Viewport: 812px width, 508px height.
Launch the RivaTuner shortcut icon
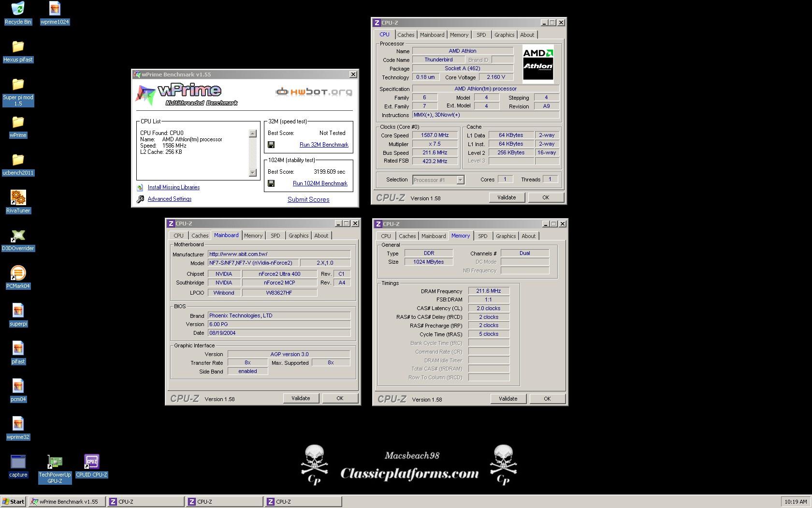[18, 198]
